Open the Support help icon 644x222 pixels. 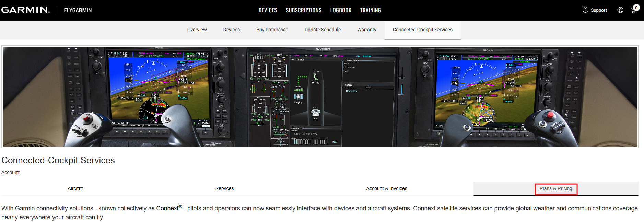(x=585, y=10)
